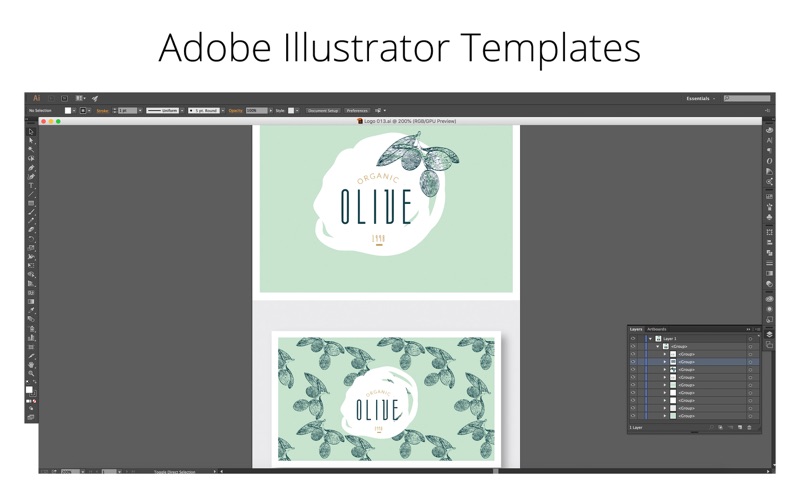800x500 pixels.
Task: Select the Pen tool
Action: (x=31, y=168)
